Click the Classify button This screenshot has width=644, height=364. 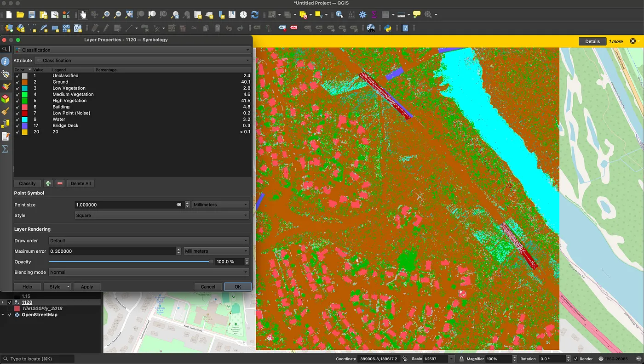[28, 183]
